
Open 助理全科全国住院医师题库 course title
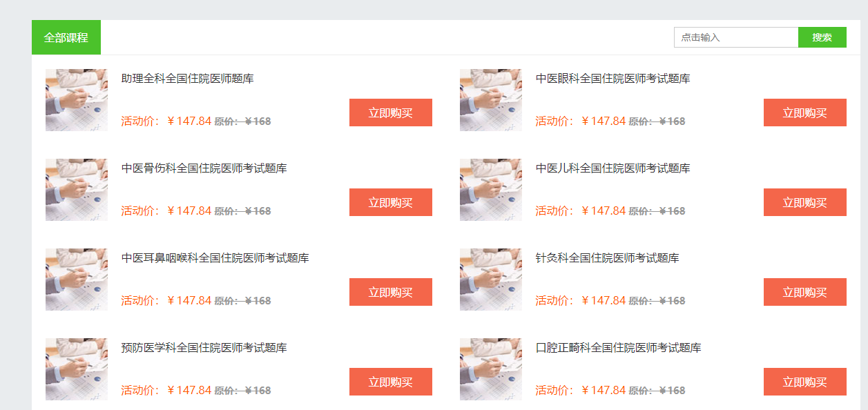pyautogui.click(x=188, y=79)
